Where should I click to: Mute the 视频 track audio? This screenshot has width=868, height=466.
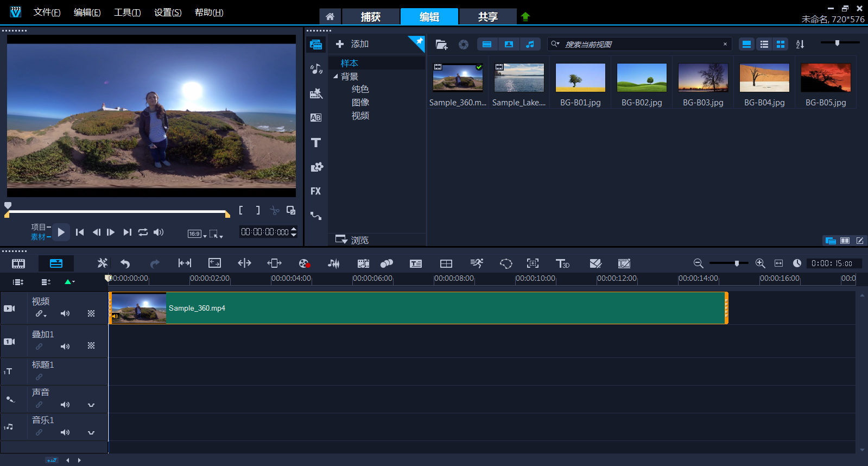pyautogui.click(x=65, y=313)
